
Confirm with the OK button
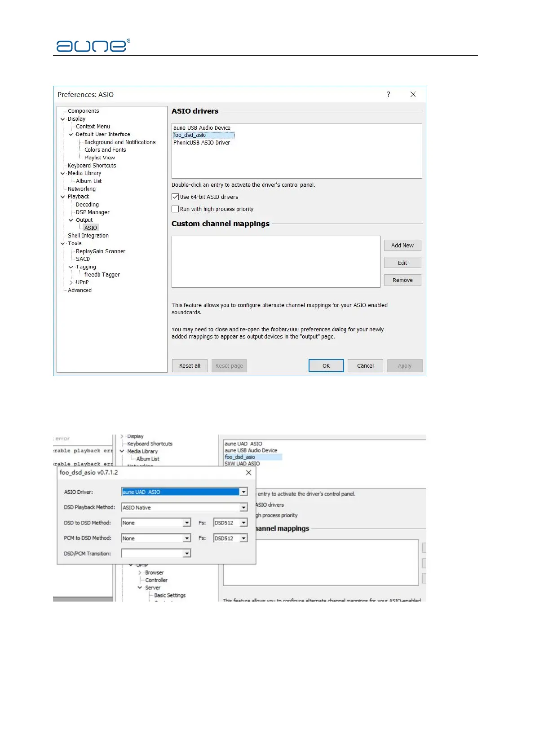coord(326,366)
